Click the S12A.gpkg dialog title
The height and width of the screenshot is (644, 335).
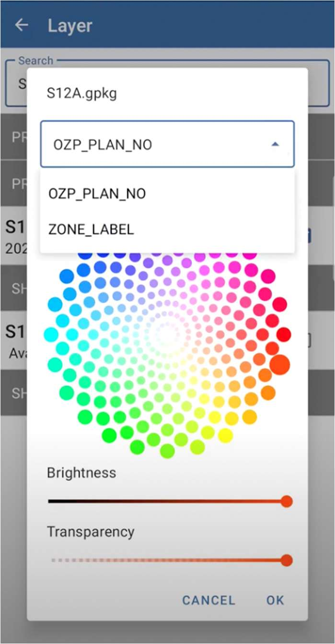point(81,93)
